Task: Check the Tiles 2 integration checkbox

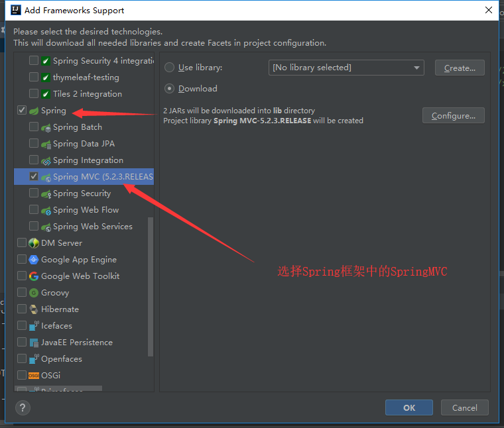Action: [x=34, y=93]
